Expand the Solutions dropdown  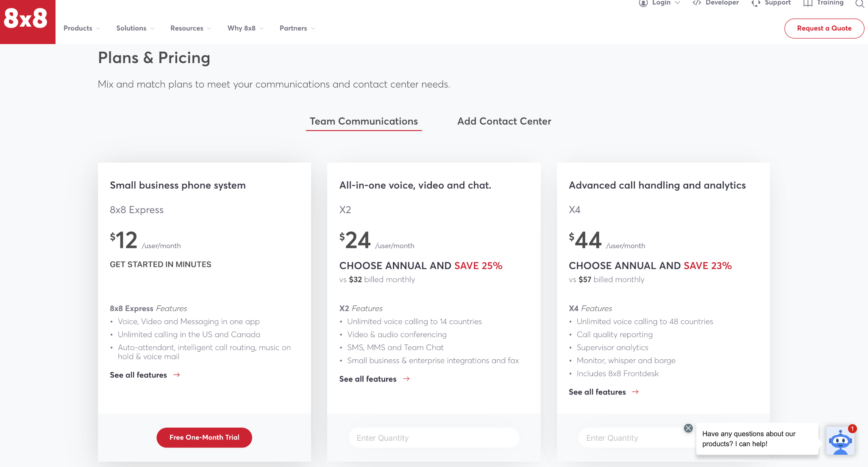tap(135, 28)
